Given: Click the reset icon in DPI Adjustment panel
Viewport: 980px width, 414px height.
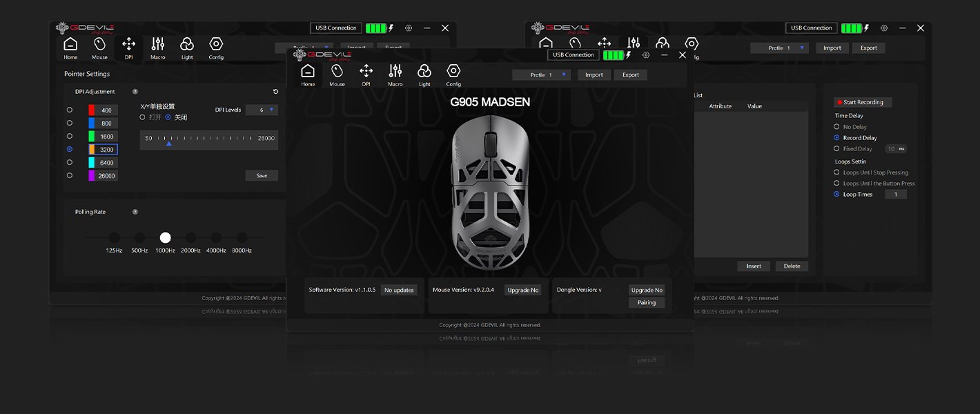Looking at the screenshot, I should 276,92.
